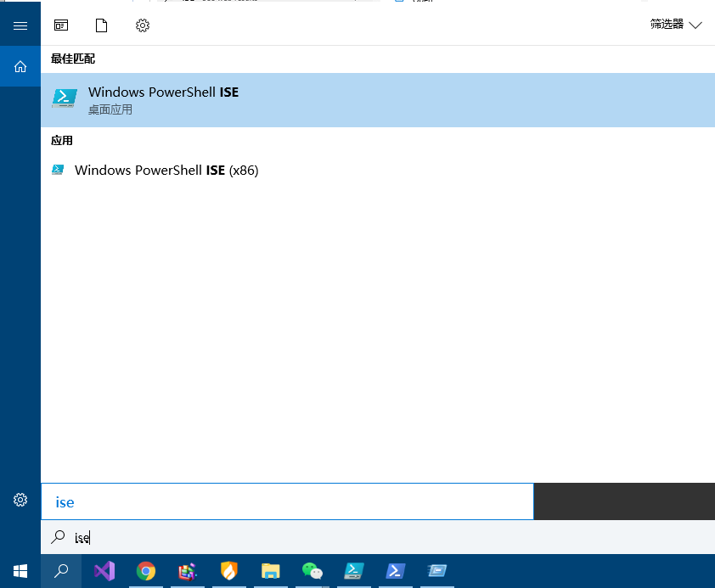Filter search results by documents
The image size is (715, 588).
click(101, 25)
